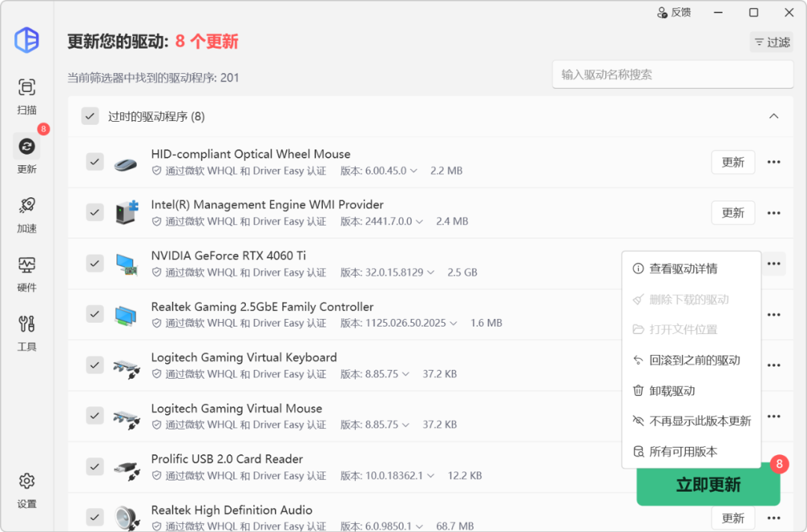Choose 卸载驱动 in the context menu
807x532 pixels.
pyautogui.click(x=691, y=391)
